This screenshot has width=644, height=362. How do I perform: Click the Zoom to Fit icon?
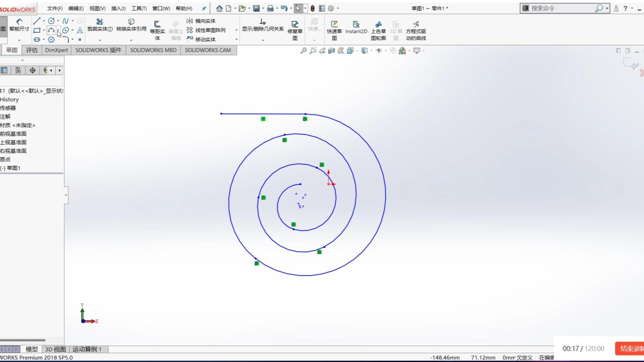pos(304,50)
